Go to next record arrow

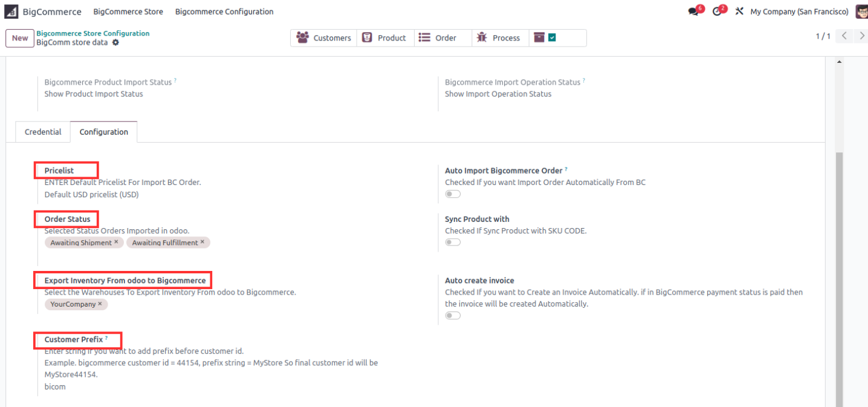click(x=860, y=36)
